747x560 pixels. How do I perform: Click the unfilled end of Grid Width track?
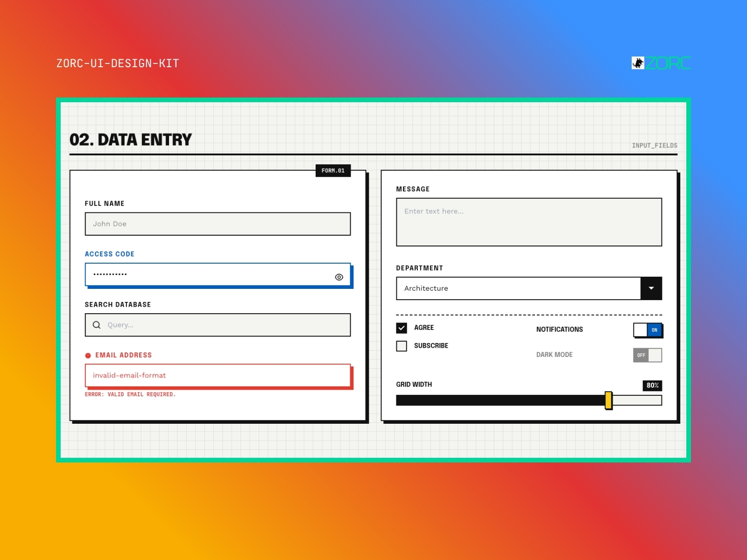tap(637, 400)
